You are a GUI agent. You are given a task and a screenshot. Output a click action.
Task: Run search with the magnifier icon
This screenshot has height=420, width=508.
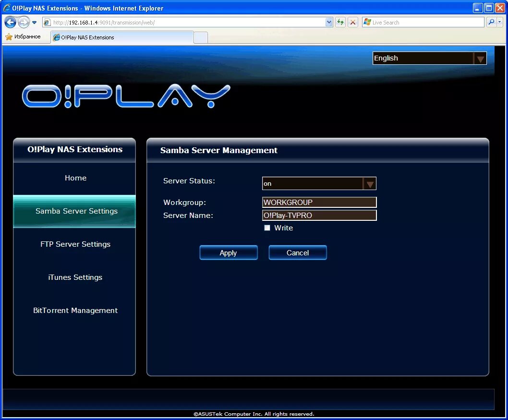pos(492,22)
